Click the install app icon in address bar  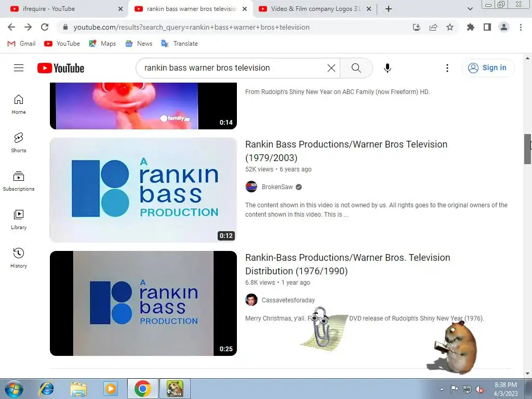pyautogui.click(x=417, y=27)
